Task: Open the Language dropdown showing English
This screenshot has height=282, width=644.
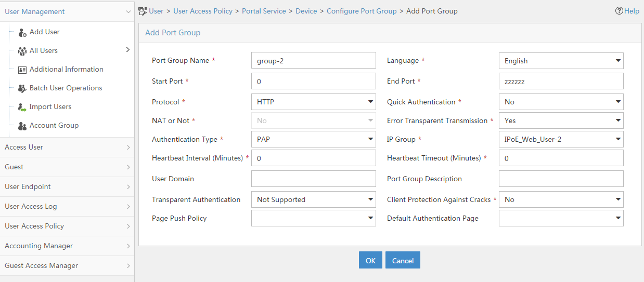Action: [x=561, y=60]
